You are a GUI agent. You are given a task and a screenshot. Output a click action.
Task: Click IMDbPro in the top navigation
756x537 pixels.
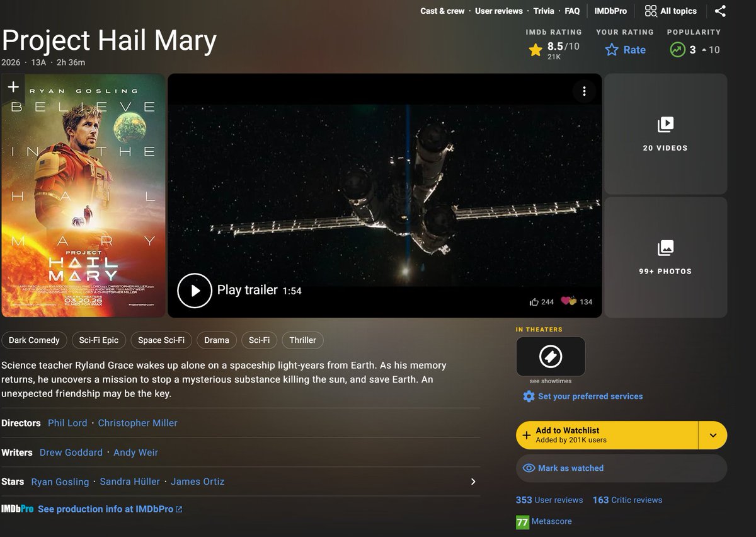pyautogui.click(x=610, y=11)
